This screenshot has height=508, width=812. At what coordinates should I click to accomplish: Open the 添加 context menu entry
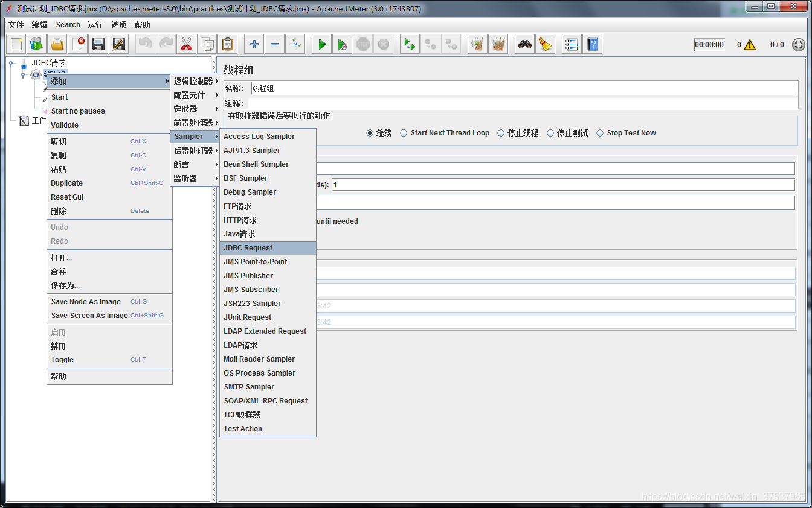(x=109, y=81)
